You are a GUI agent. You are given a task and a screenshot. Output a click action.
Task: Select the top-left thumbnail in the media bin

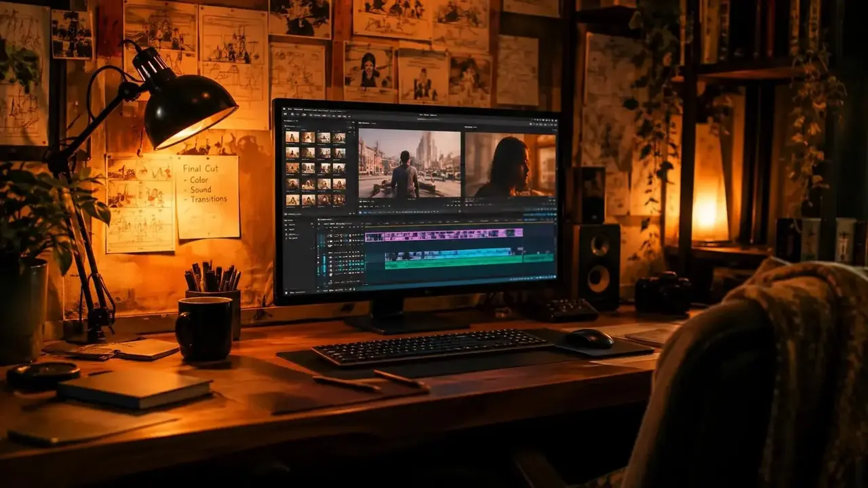point(292,137)
